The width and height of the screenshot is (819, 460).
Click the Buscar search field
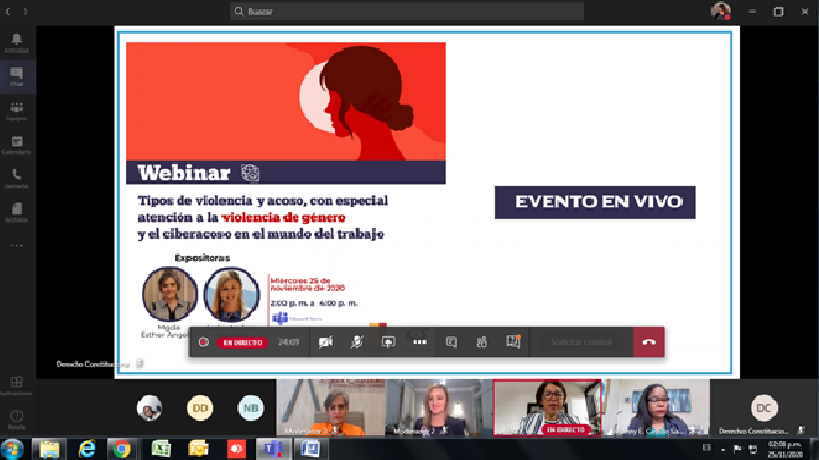pyautogui.click(x=407, y=12)
